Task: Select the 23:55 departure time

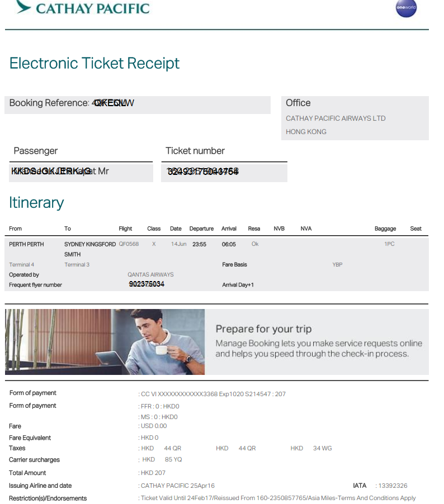Action: (x=199, y=244)
